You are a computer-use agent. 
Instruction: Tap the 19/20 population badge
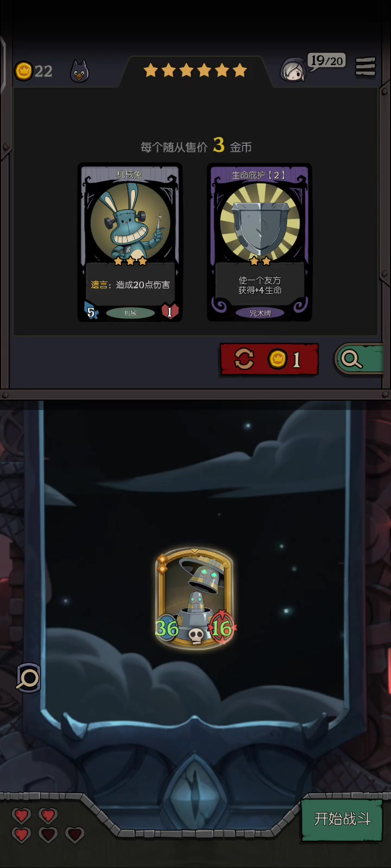coord(326,61)
